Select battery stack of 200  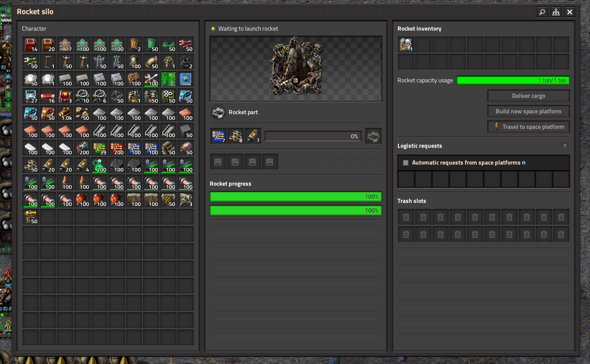[82, 148]
